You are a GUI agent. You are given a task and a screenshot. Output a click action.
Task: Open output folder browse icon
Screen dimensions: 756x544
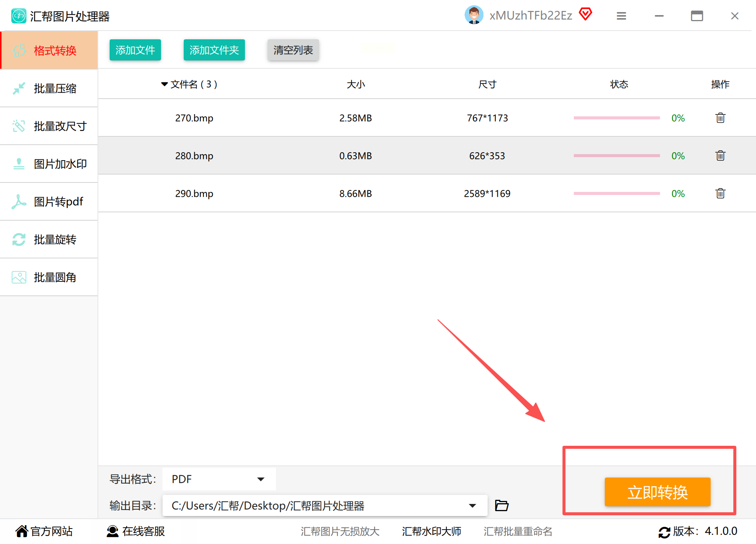[502, 505]
